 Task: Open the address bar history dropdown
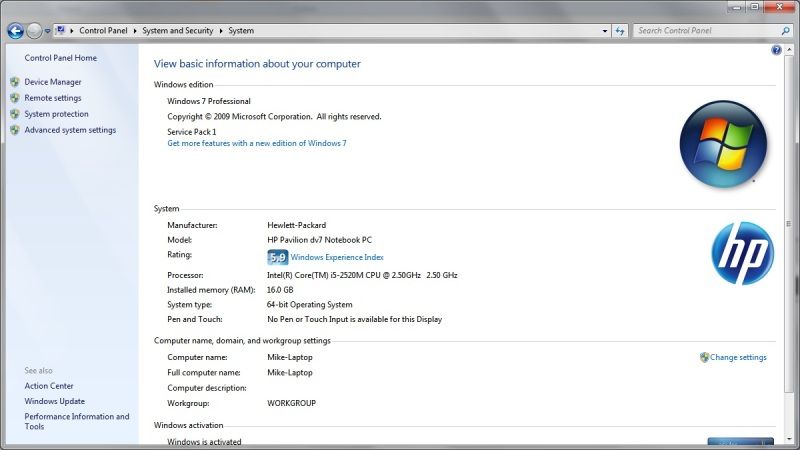coord(605,31)
